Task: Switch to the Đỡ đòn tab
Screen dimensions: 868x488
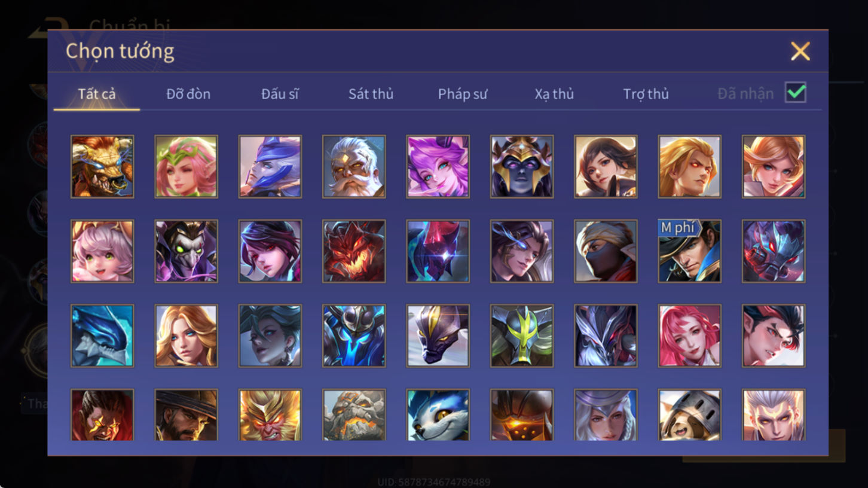Action: (x=188, y=94)
